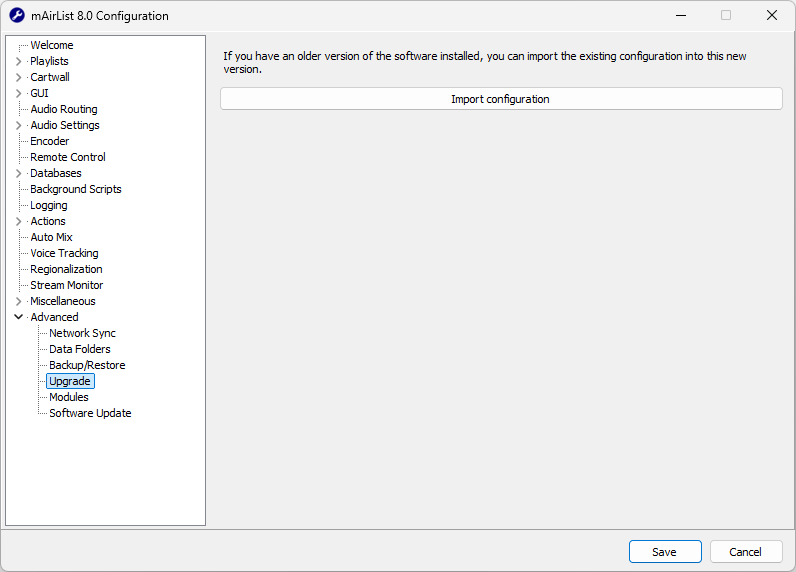Save the configuration changes

[664, 552]
